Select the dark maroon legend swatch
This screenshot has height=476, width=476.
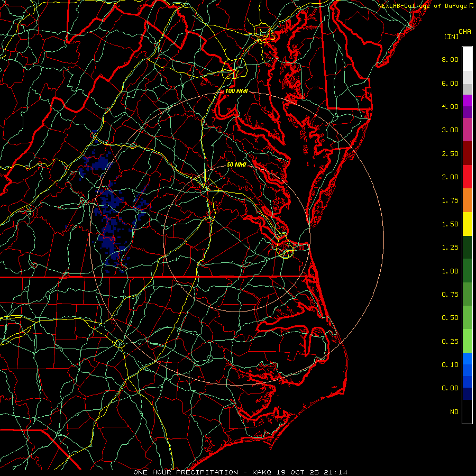(x=467, y=153)
